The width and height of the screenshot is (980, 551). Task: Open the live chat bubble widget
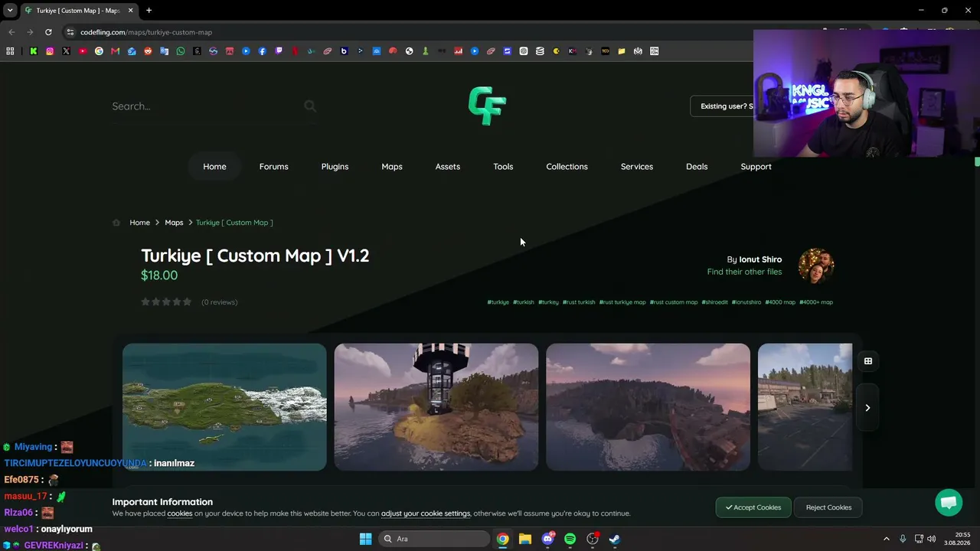pos(949,503)
